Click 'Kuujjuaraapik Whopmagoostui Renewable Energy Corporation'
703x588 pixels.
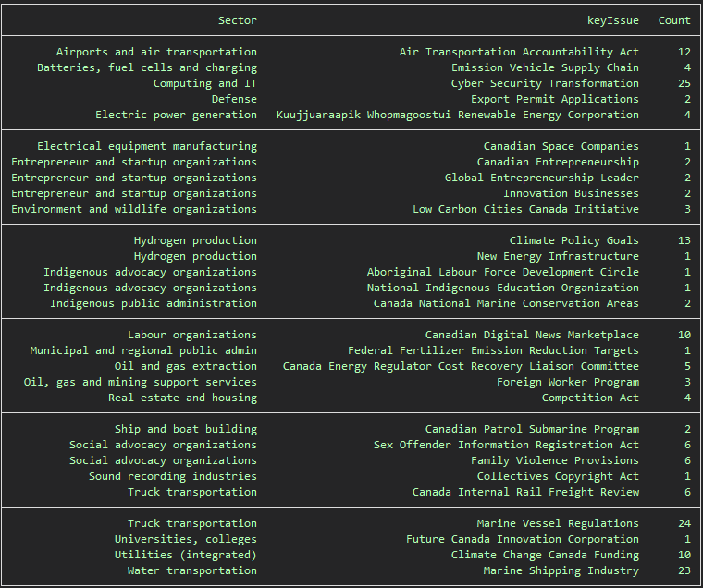pyautogui.click(x=458, y=115)
